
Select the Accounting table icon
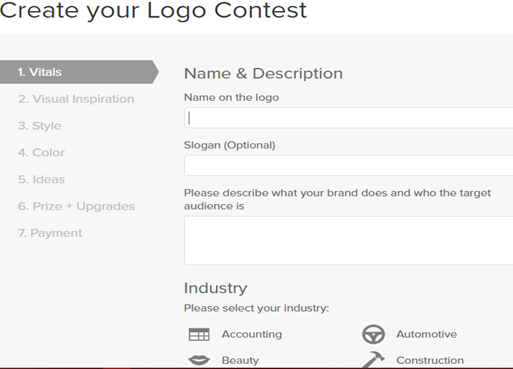pyautogui.click(x=199, y=334)
